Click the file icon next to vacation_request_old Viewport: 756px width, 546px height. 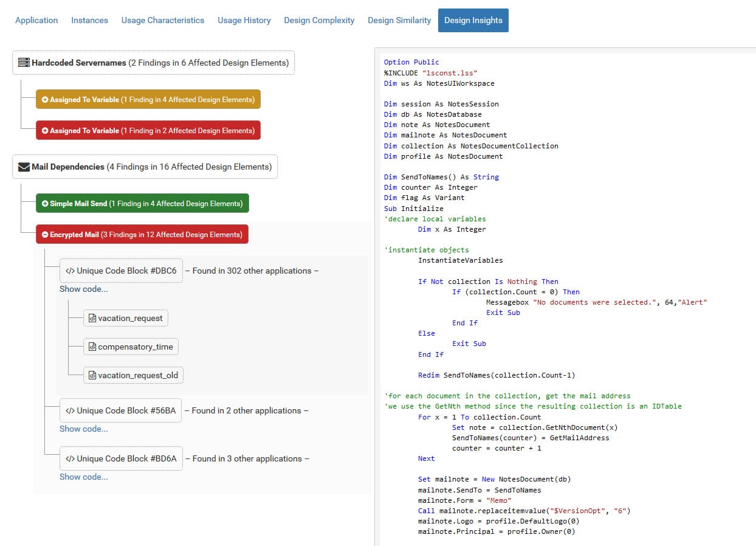click(x=92, y=375)
